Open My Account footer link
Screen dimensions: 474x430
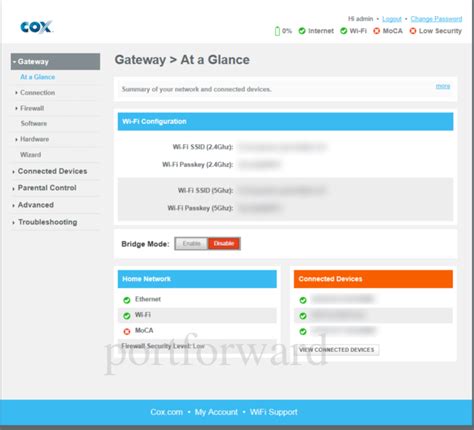216,412
